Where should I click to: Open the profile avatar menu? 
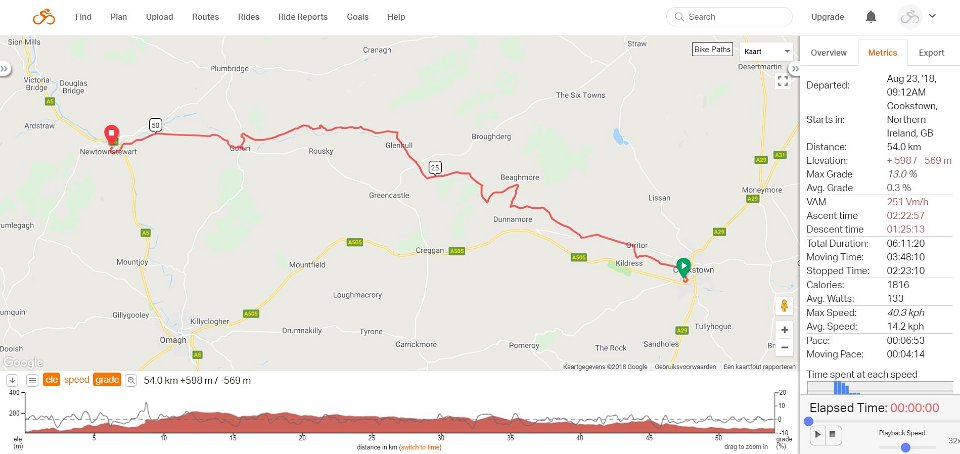(916, 17)
